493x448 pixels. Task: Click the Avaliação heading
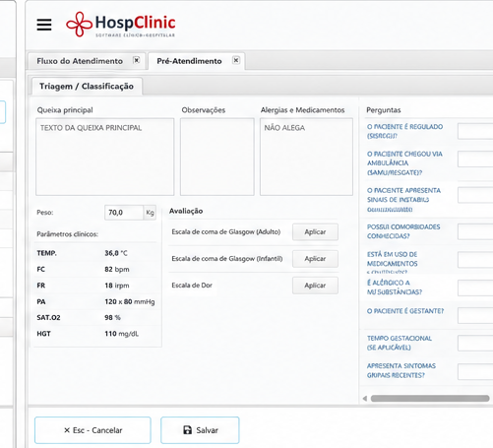186,211
